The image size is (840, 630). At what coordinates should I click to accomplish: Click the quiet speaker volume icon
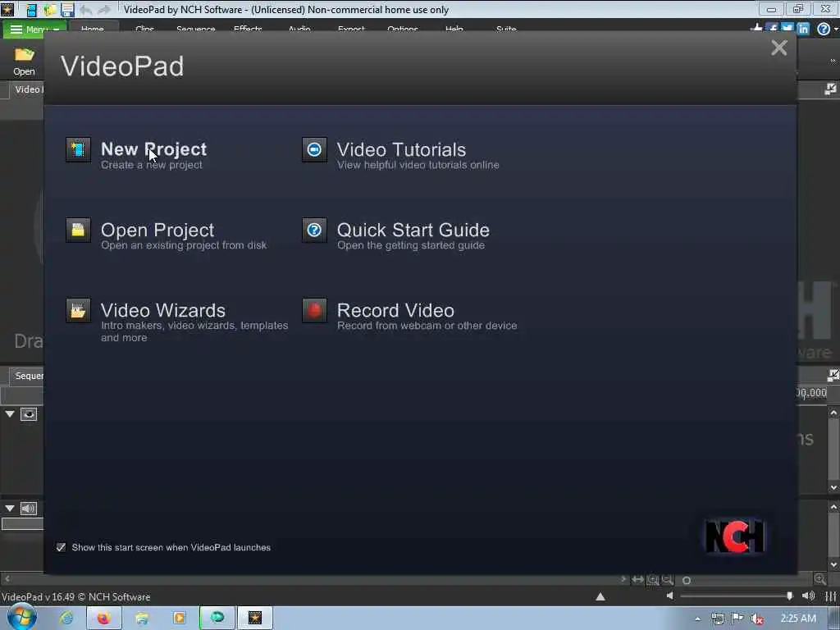pos(669,596)
